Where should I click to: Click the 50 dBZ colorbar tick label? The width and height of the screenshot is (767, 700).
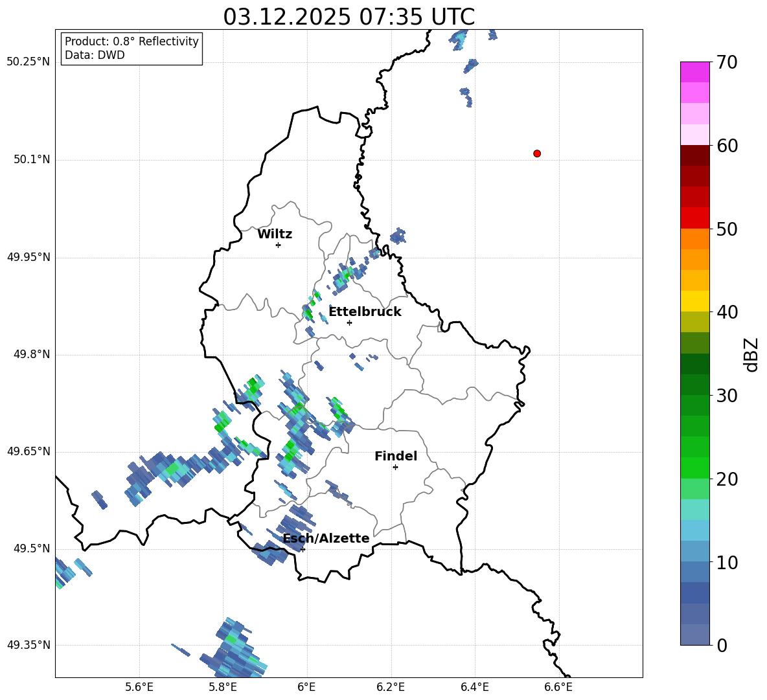pyautogui.click(x=727, y=229)
